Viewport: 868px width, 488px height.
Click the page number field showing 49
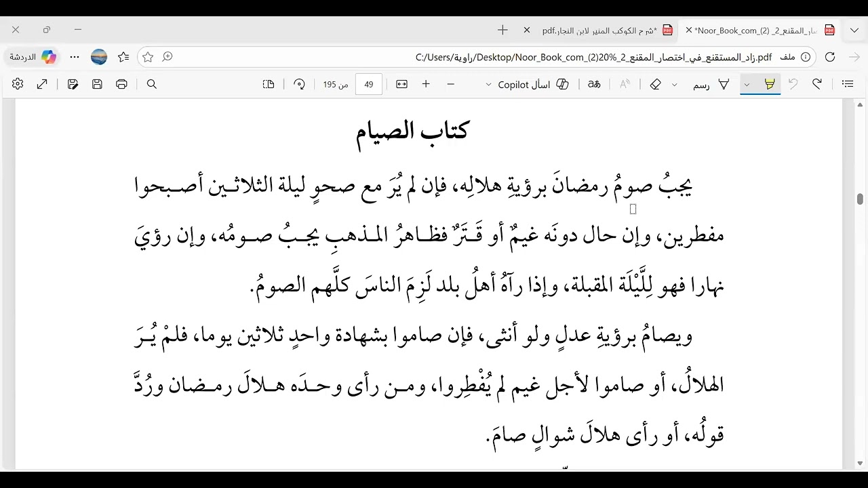tap(369, 84)
